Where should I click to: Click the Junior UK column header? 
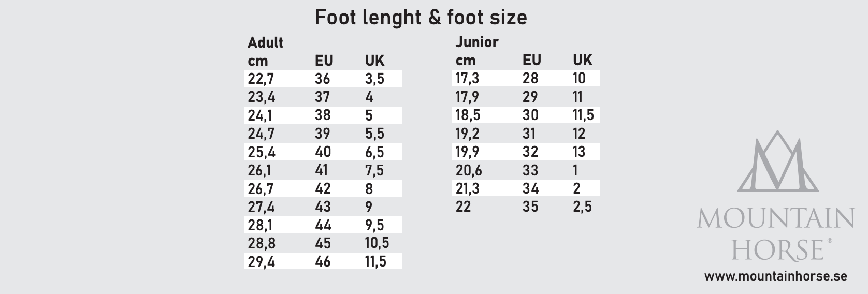click(582, 60)
